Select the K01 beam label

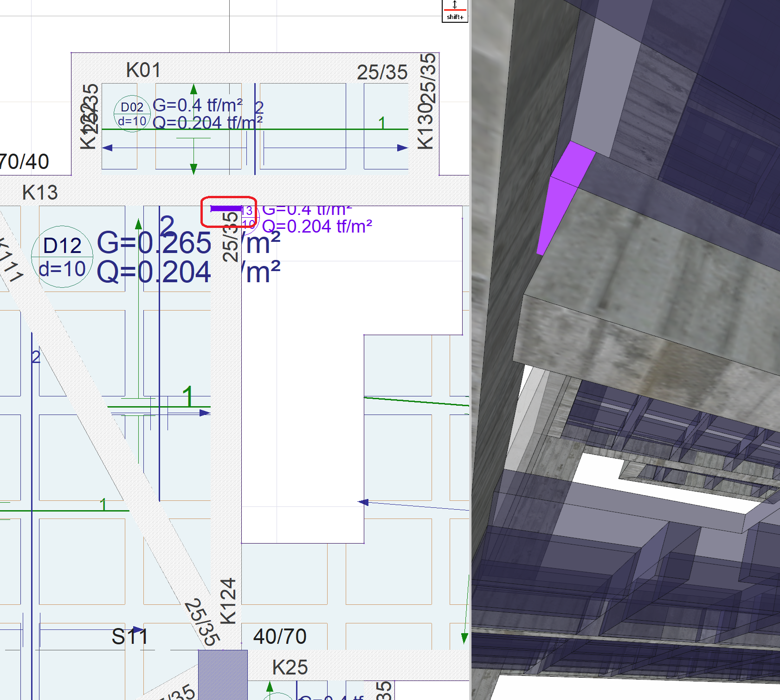[143, 71]
